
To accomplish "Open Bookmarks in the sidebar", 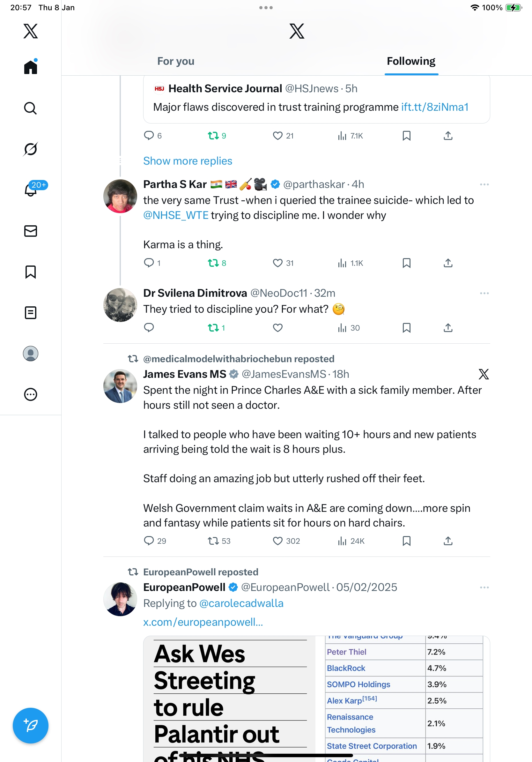I will (x=30, y=272).
